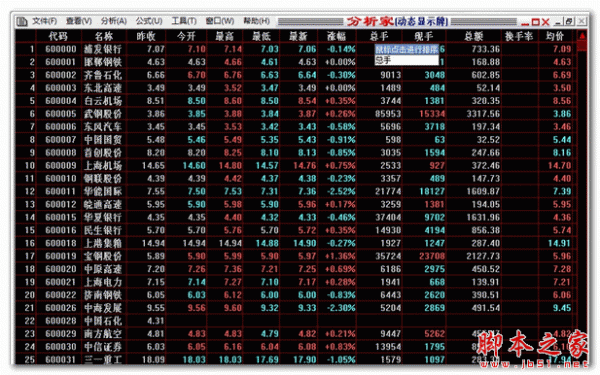
Task: Select stock 白云机场 row name
Action: 103,101
